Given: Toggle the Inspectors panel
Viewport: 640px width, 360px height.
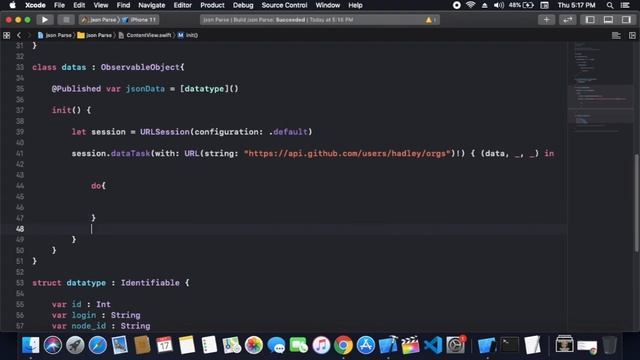Looking at the screenshot, I should point(626,20).
